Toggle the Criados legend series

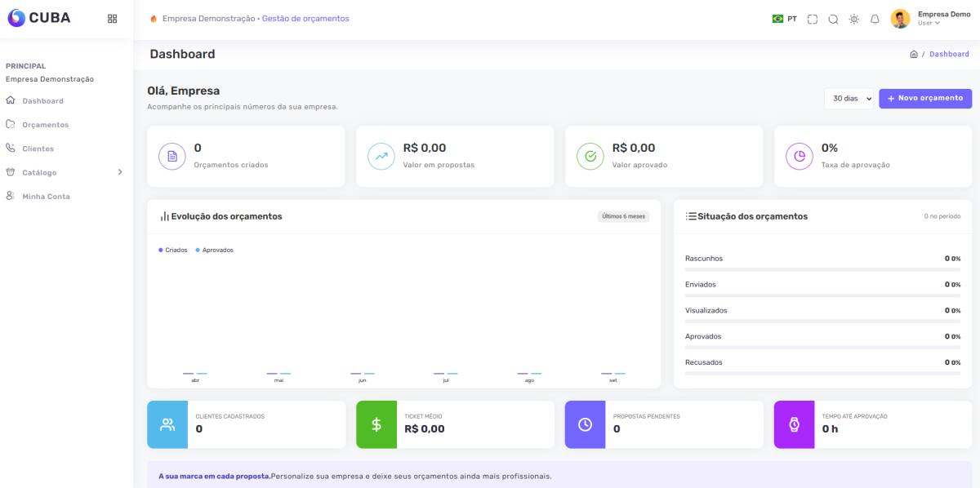(x=173, y=250)
